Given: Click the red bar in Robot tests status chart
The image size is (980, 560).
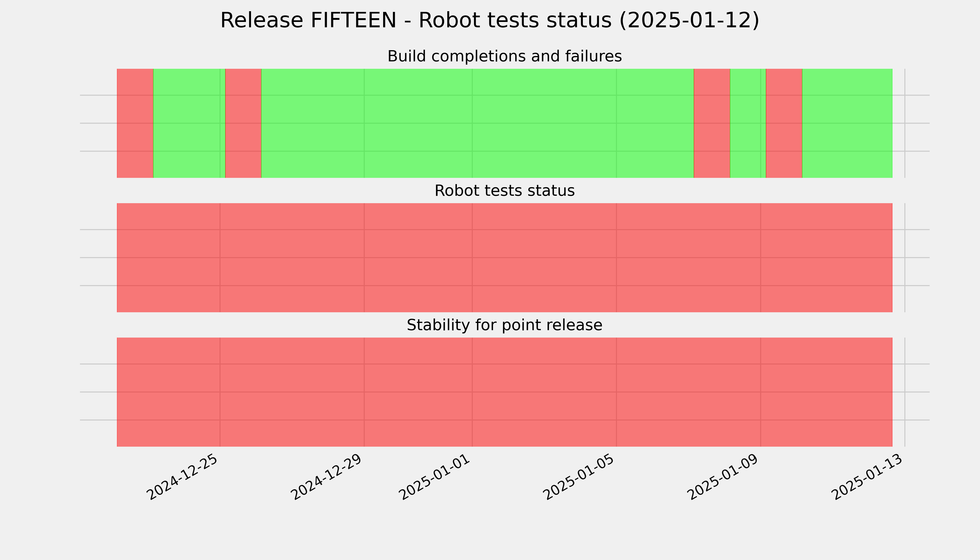Looking at the screenshot, I should (505, 258).
